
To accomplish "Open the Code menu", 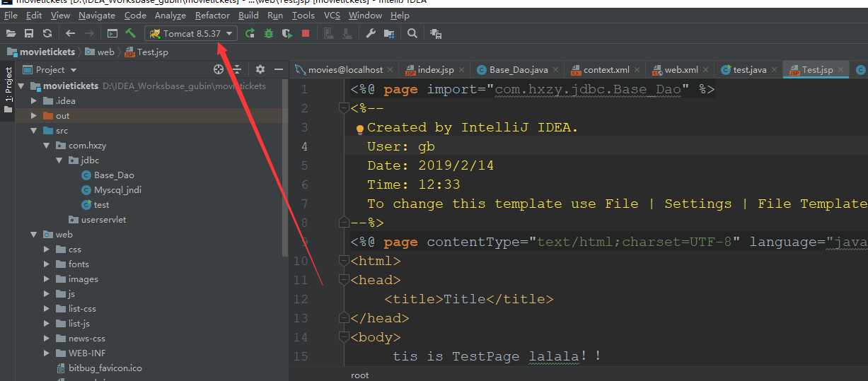I will [135, 15].
